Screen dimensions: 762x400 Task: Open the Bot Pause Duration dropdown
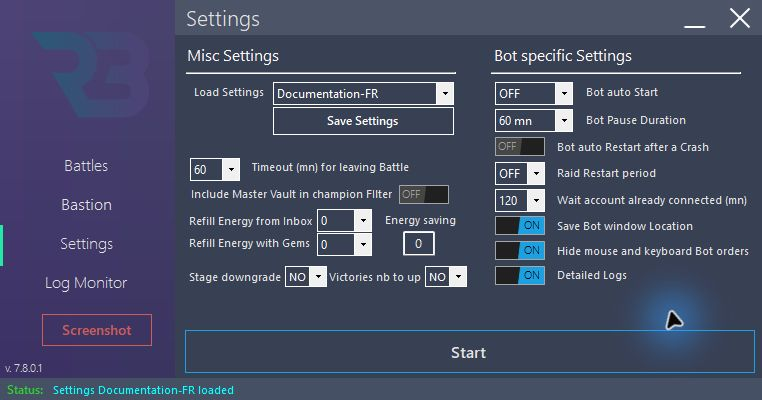click(534, 121)
